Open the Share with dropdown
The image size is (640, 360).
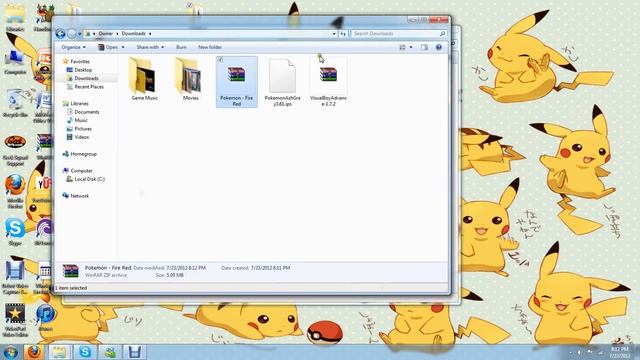click(x=150, y=47)
